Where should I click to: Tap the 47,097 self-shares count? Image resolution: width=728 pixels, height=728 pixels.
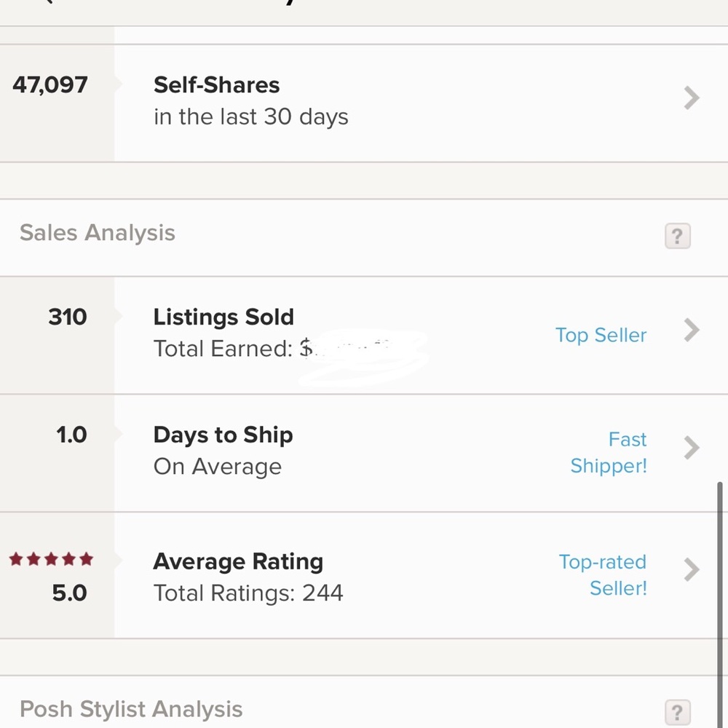50,85
